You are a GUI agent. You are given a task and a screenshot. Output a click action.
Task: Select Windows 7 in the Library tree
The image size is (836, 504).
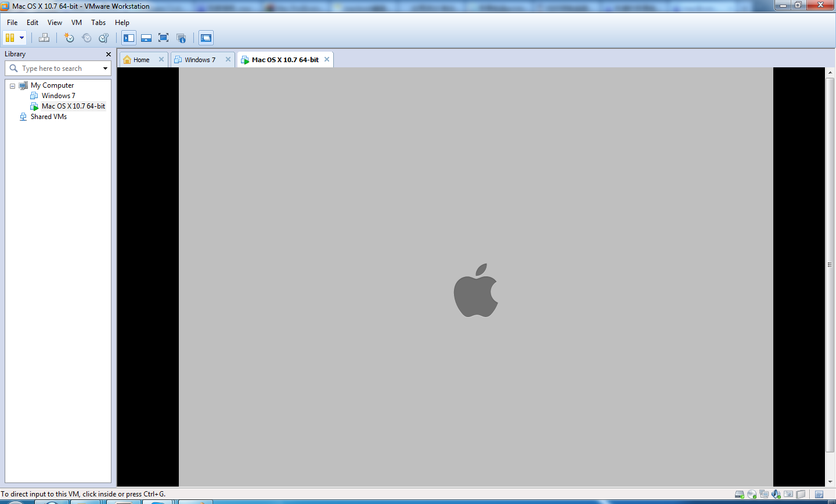pos(58,96)
